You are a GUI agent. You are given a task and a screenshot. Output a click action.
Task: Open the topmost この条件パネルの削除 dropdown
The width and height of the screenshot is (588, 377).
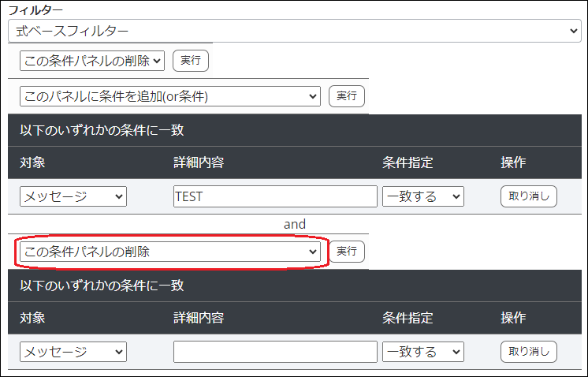point(92,60)
